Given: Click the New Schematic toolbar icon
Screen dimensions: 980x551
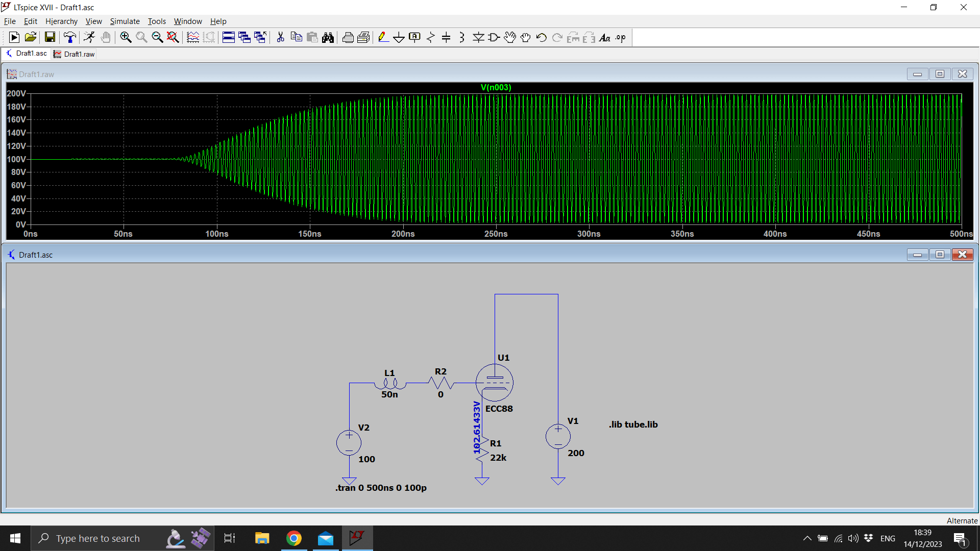Looking at the screenshot, I should click(x=14, y=37).
